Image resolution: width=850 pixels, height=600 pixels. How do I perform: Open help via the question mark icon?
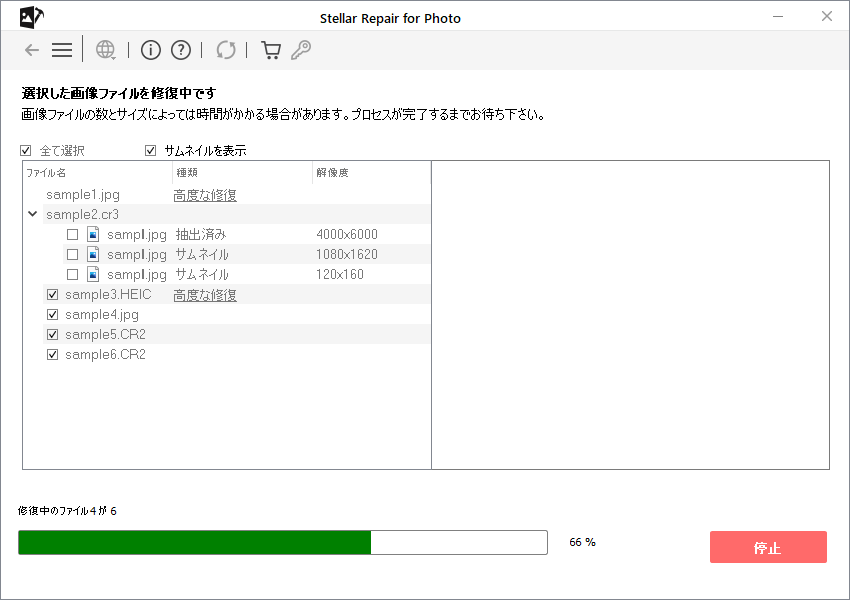pos(181,50)
